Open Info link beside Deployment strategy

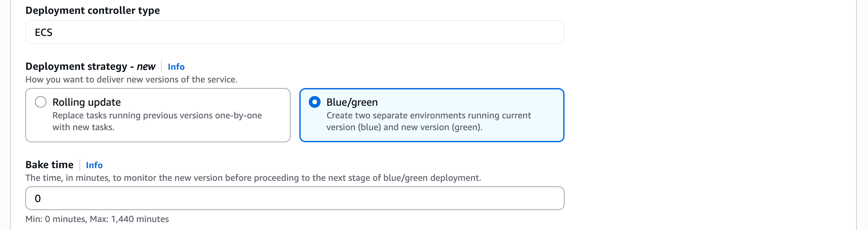[176, 67]
